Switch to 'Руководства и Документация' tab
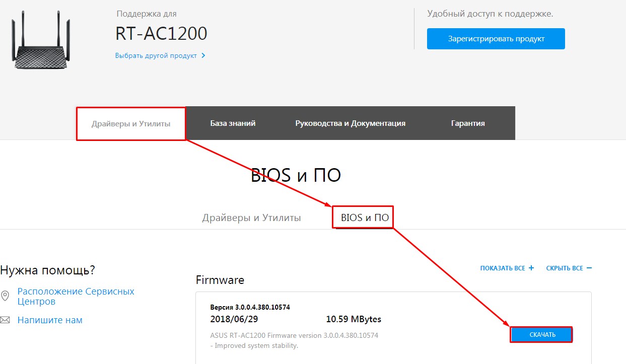Viewport: 626px width, 364px height. [x=351, y=123]
